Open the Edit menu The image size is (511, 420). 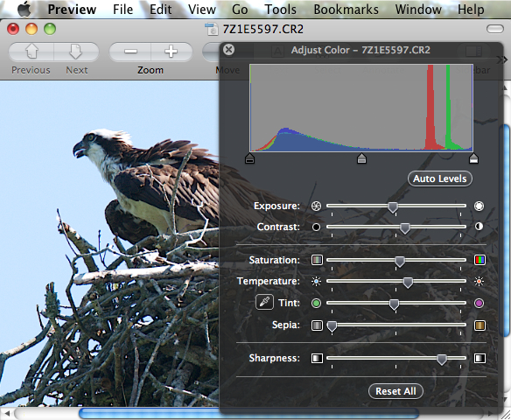click(x=160, y=9)
